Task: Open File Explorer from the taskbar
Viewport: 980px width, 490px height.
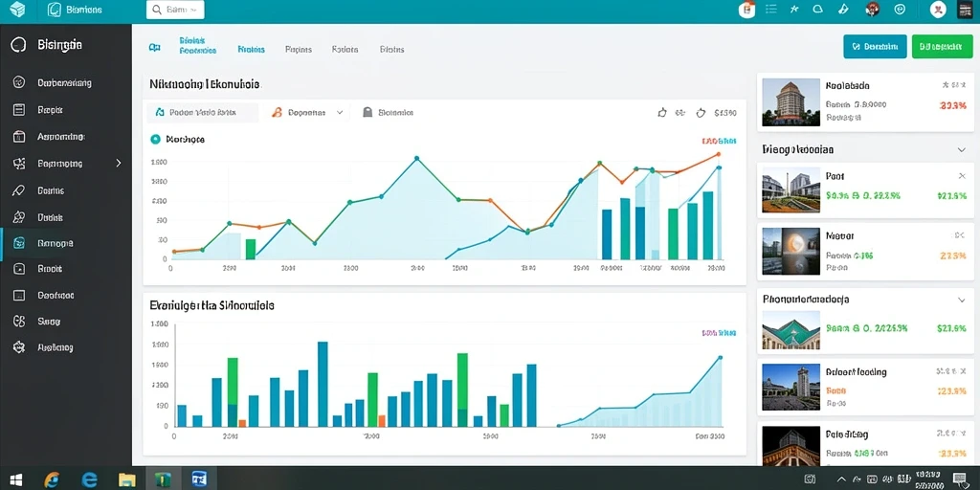Action: tap(127, 479)
